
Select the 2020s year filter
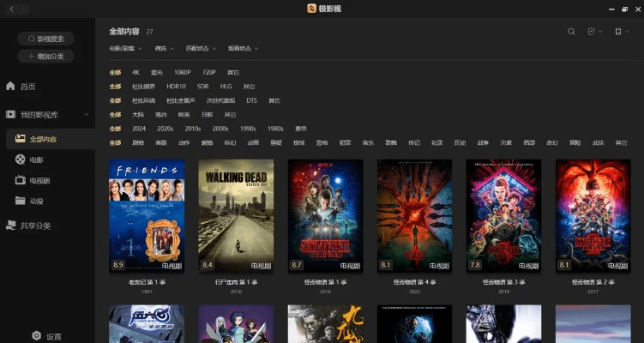(x=165, y=128)
